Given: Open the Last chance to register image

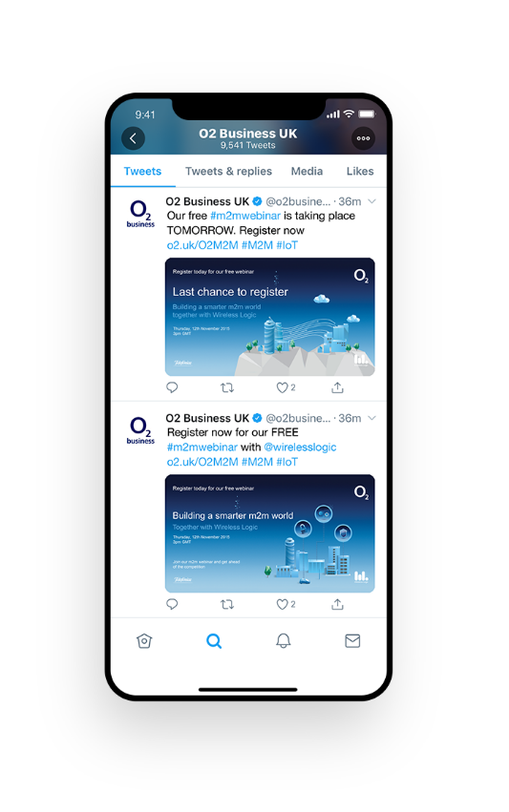Looking at the screenshot, I should point(269,317).
